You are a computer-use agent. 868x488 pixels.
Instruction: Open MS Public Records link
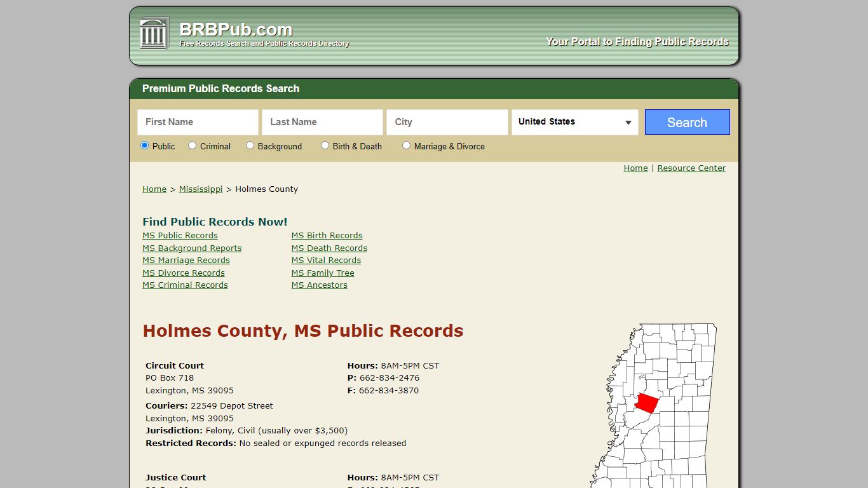pos(180,236)
